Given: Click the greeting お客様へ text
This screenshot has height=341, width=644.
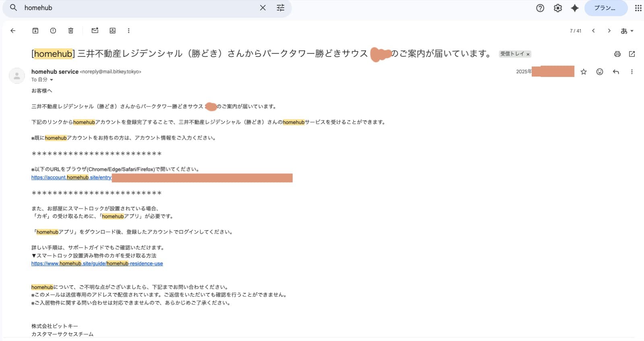Looking at the screenshot, I should point(42,91).
